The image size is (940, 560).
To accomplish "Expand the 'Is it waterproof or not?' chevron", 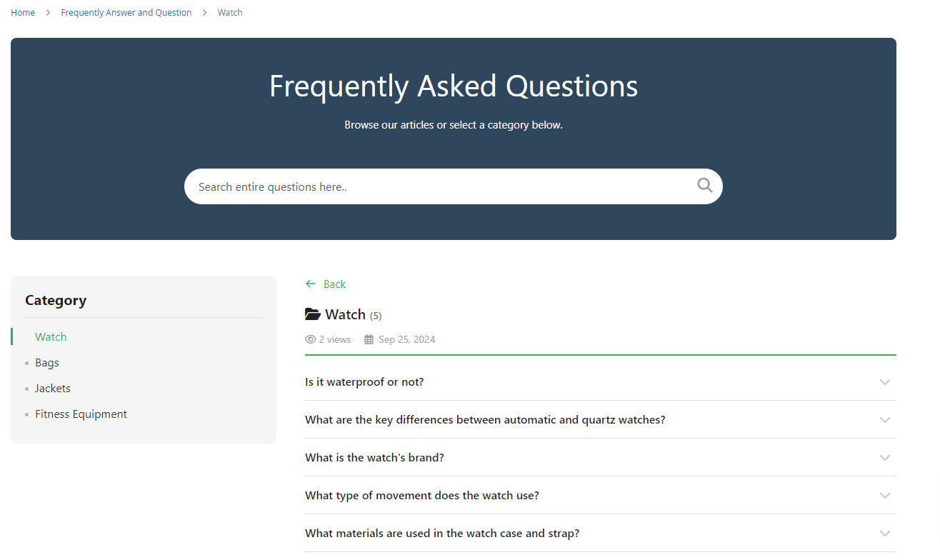I will point(885,382).
